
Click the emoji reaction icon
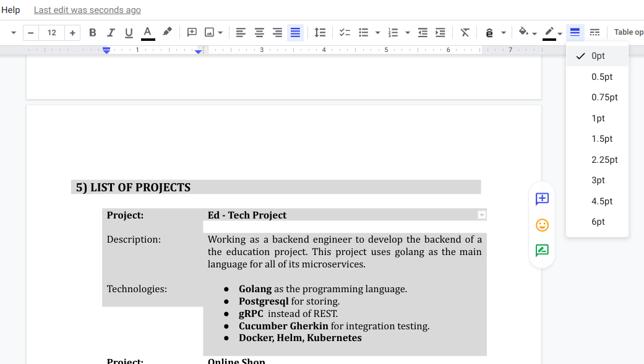point(541,225)
